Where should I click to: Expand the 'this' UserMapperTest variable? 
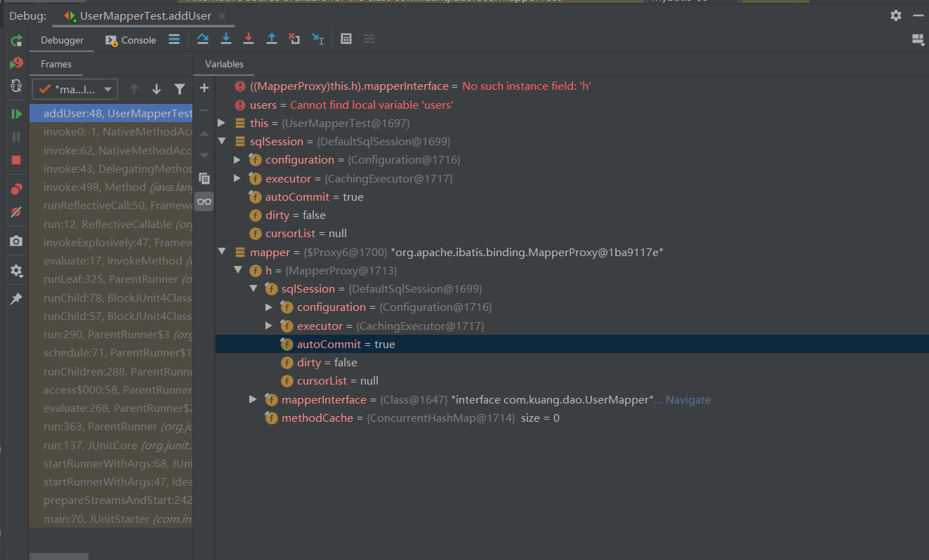[222, 123]
